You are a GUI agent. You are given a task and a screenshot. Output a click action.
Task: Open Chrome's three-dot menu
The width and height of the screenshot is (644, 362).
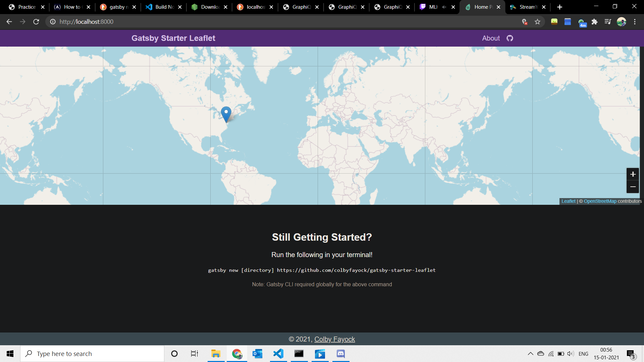tap(635, 22)
